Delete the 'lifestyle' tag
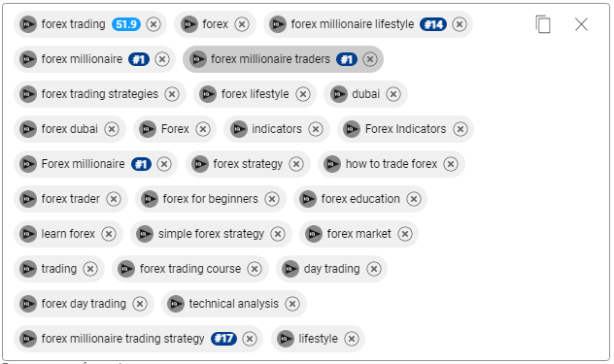Screen dimensions: 614x364 click(352, 339)
